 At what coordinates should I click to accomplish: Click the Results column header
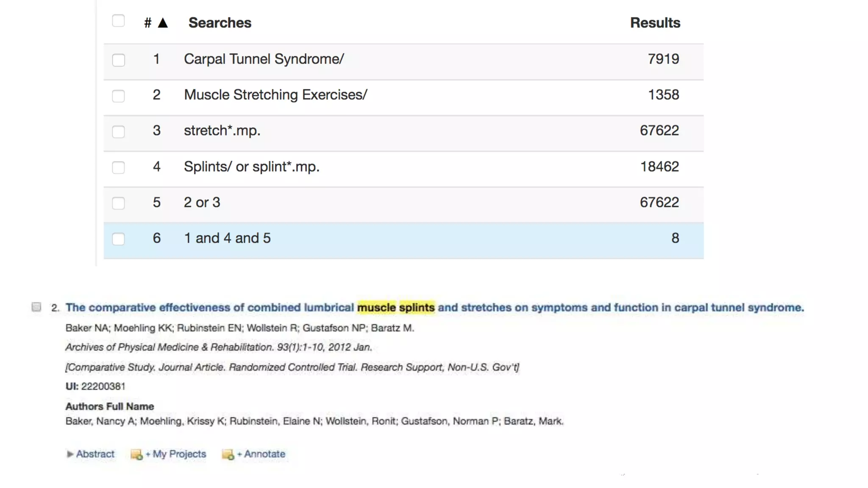[x=655, y=23]
